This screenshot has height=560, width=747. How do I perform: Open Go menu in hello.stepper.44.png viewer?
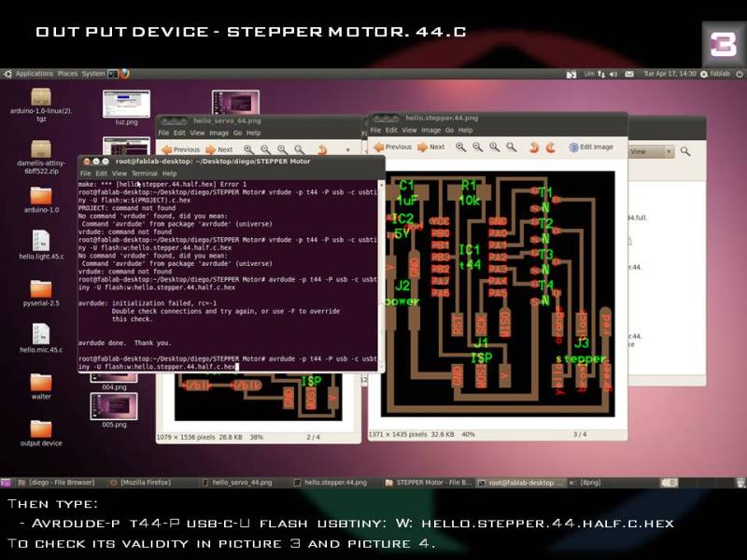coord(449,130)
